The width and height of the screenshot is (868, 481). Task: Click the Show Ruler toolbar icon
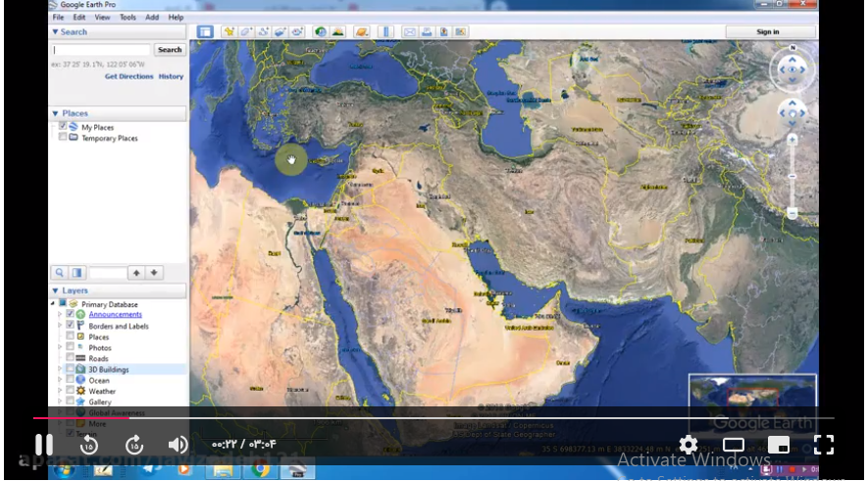[x=384, y=31]
